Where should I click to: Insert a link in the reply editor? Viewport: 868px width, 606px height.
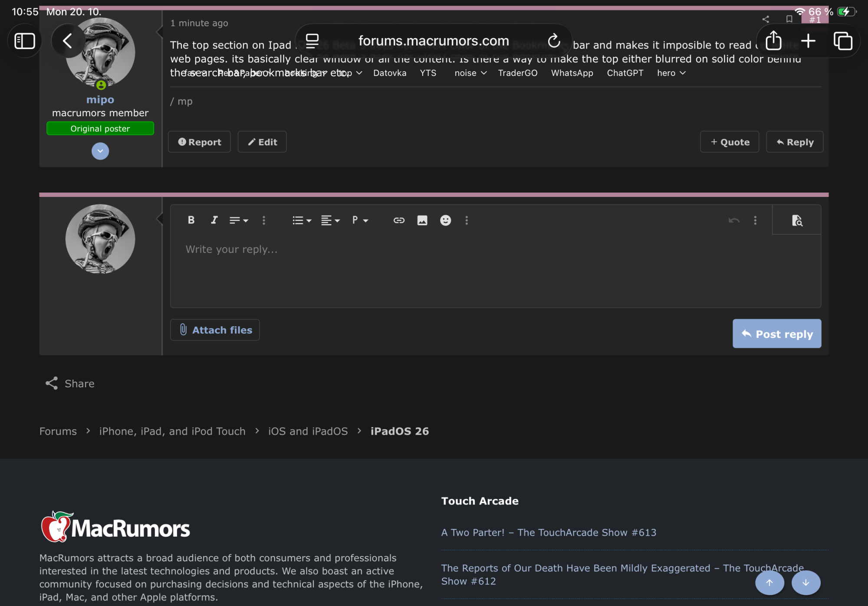(399, 220)
